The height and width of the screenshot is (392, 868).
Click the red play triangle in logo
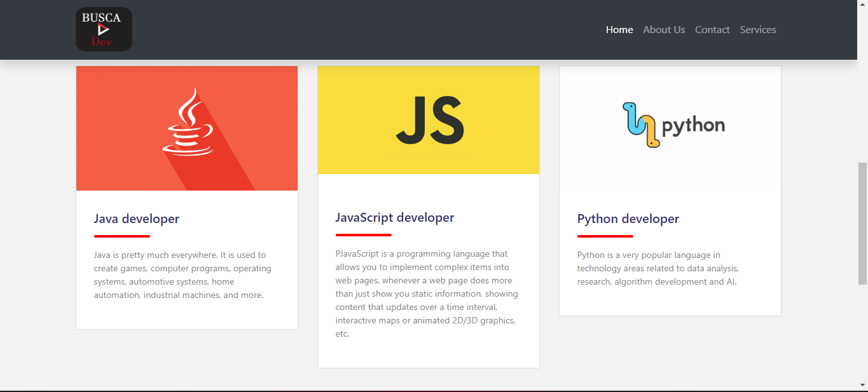(x=103, y=30)
